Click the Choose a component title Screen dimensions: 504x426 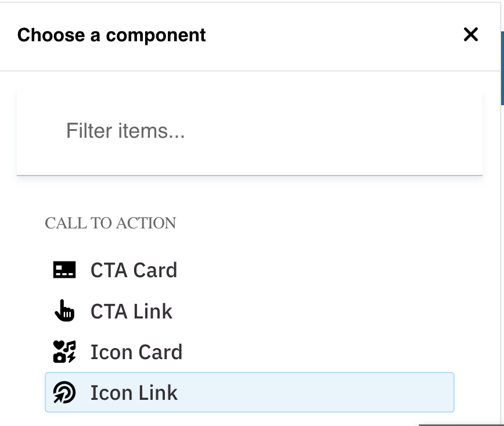click(x=111, y=35)
